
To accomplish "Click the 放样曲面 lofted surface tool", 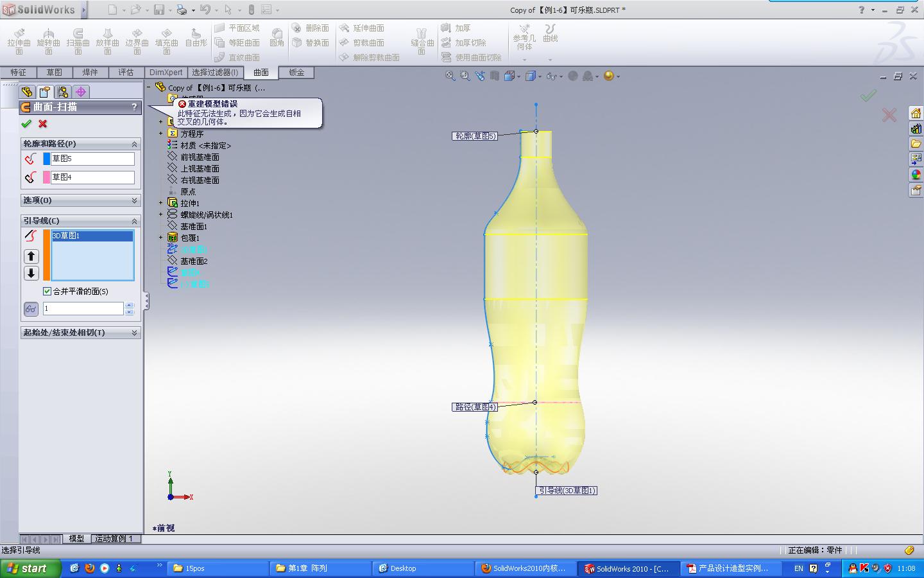I will [108, 41].
